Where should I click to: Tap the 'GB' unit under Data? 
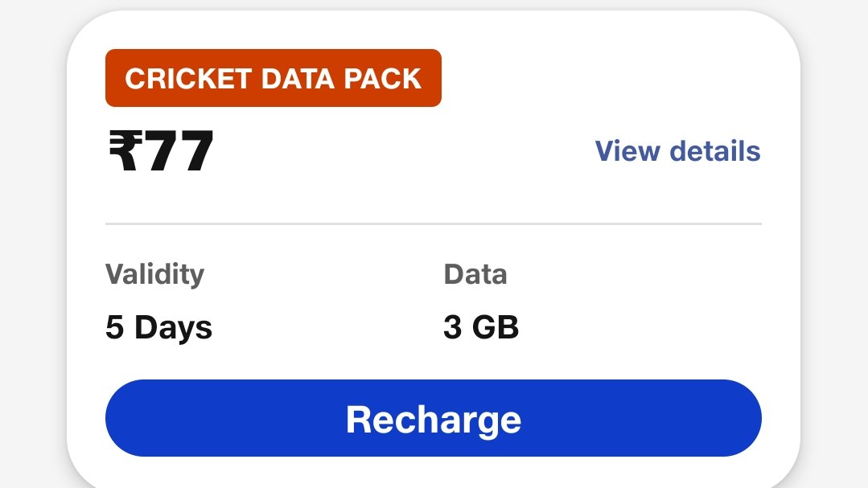[x=495, y=327]
